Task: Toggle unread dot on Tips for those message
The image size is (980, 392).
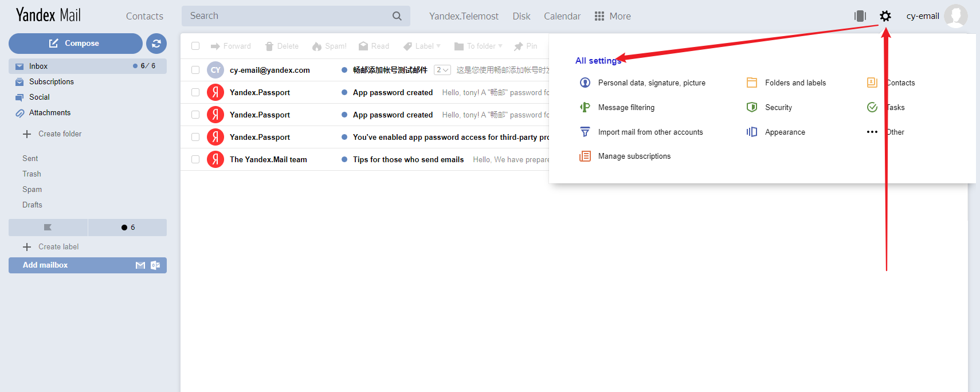Action: [x=344, y=159]
